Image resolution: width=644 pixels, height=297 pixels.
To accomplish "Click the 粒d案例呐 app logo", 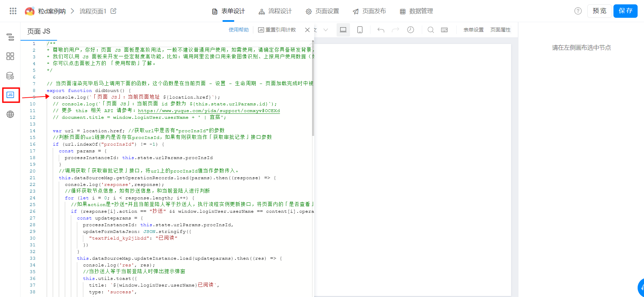I will click(x=30, y=11).
